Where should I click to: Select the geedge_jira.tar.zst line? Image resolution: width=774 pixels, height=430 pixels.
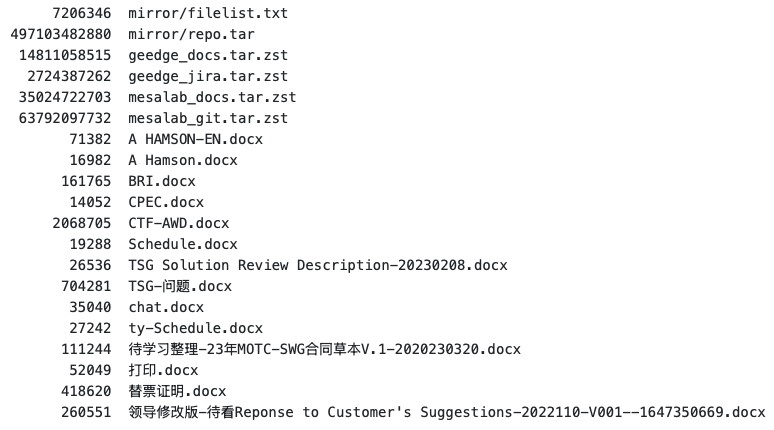click(x=208, y=77)
